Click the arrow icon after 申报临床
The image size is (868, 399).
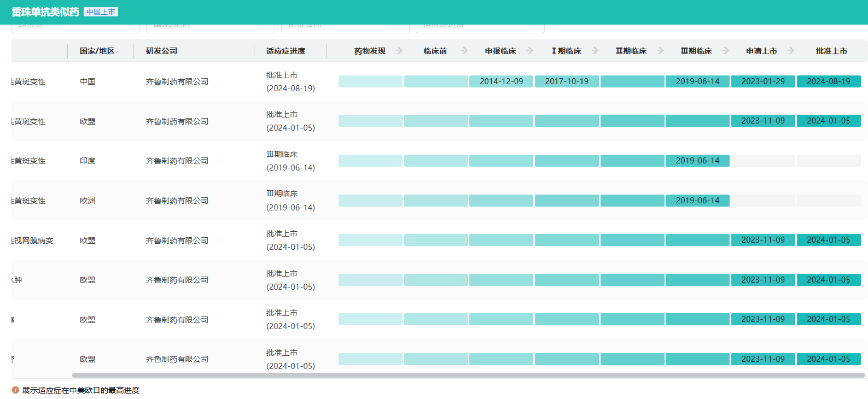point(529,51)
